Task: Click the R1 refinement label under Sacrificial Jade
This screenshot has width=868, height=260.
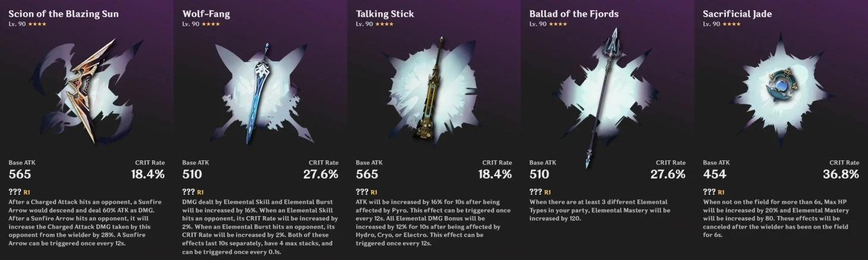Action: click(x=721, y=192)
